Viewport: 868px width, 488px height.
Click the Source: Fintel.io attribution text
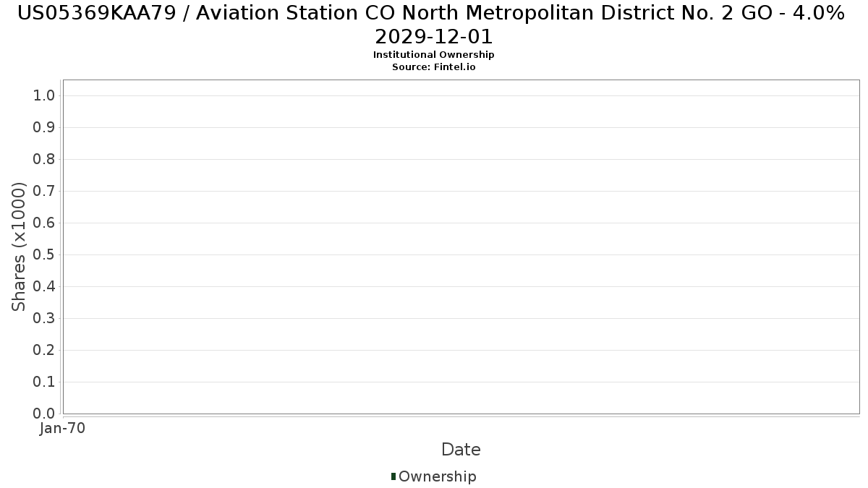433,67
